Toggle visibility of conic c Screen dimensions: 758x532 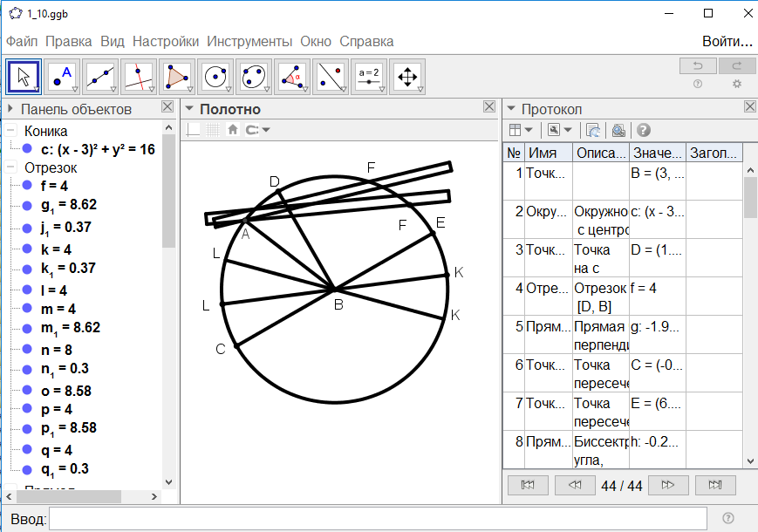28,149
